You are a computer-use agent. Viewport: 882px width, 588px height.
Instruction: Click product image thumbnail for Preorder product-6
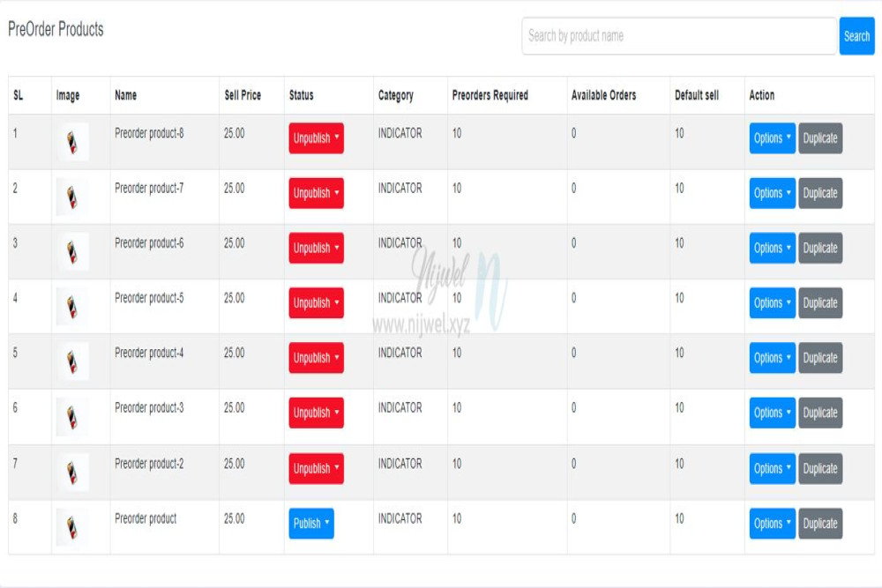click(x=72, y=252)
